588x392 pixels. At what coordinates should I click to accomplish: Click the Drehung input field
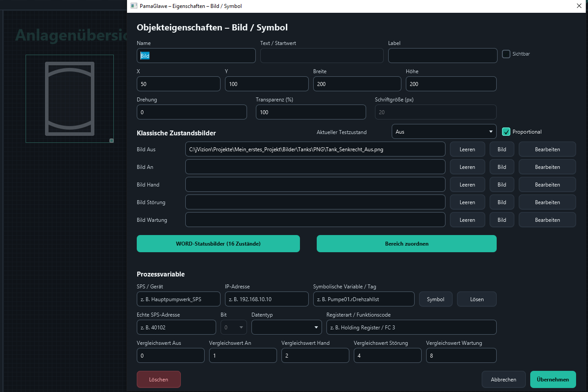tap(192, 112)
